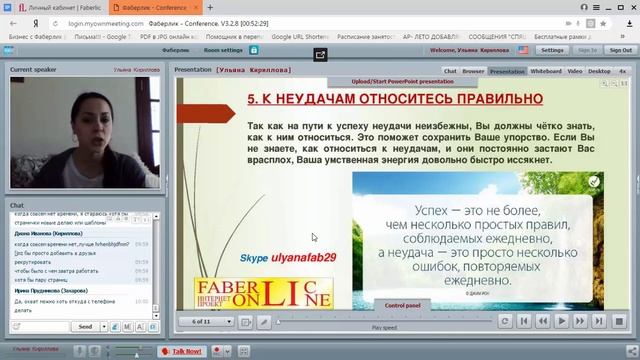Start recording with the red record button
The width and height of the screenshot is (640, 360).
(x=217, y=351)
